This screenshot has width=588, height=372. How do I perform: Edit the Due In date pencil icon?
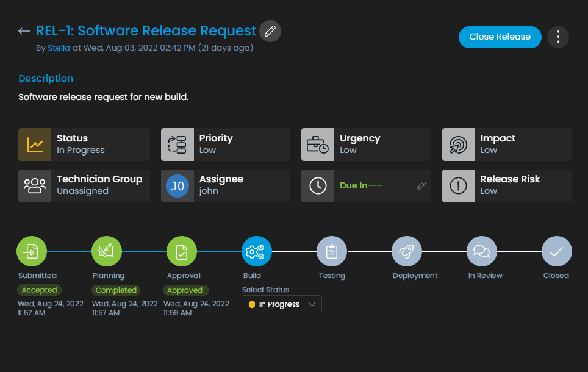click(421, 186)
